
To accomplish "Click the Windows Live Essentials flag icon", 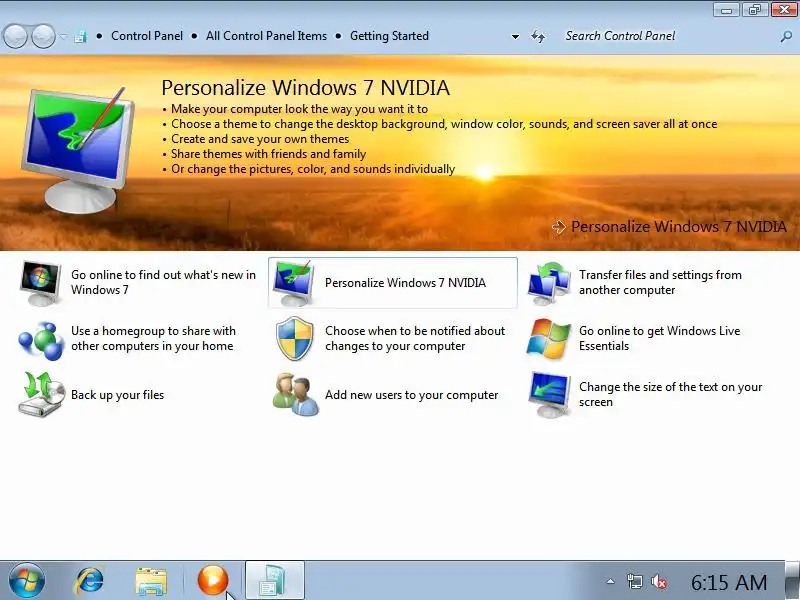I will (548, 339).
